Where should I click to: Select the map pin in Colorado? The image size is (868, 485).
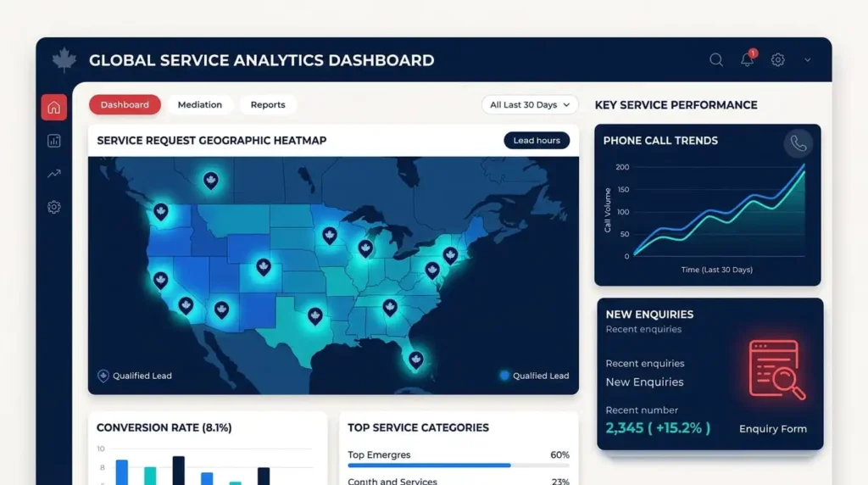264,267
